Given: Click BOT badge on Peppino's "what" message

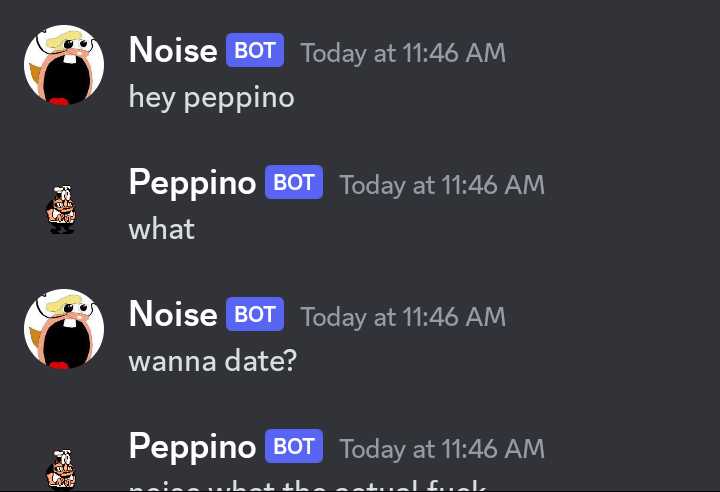Looking at the screenshot, I should [x=294, y=183].
